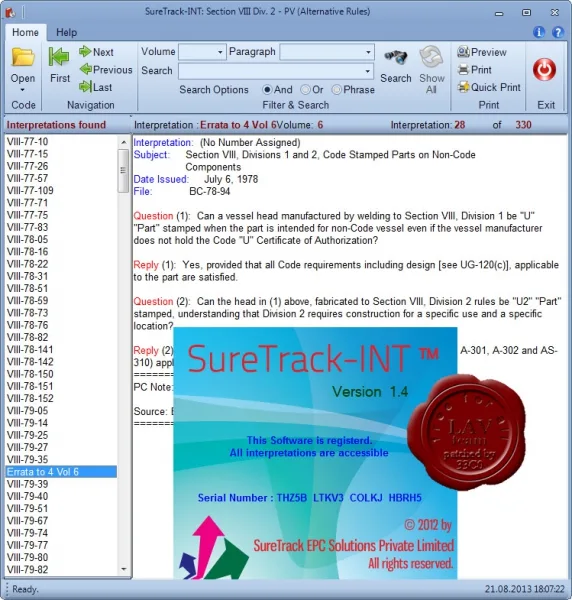Screen dimensions: 572x600
Task: Jump to the Last interpretation
Action: coord(96,87)
